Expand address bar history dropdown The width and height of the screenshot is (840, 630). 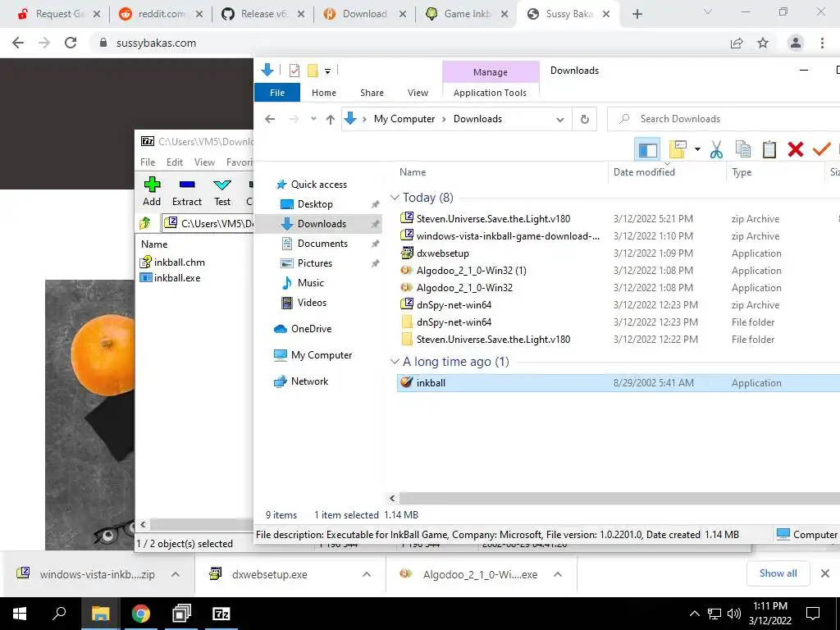click(x=560, y=119)
